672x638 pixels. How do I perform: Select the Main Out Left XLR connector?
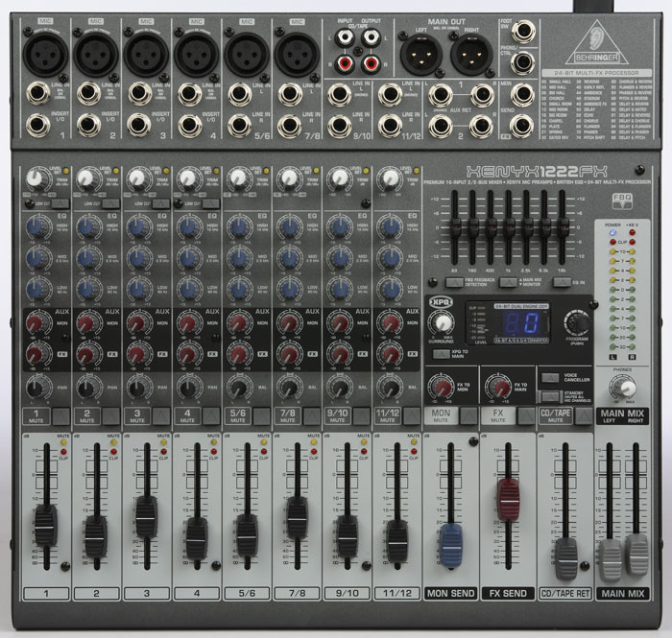[x=420, y=55]
